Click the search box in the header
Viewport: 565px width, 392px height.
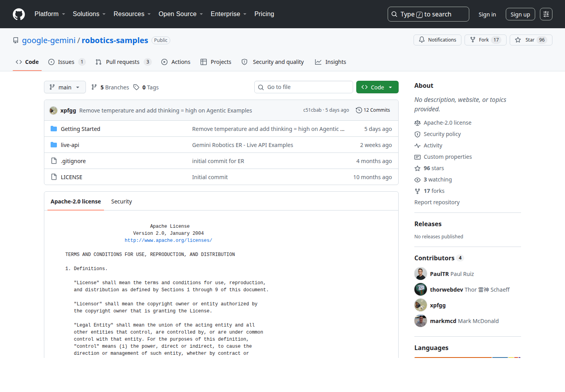pos(428,14)
